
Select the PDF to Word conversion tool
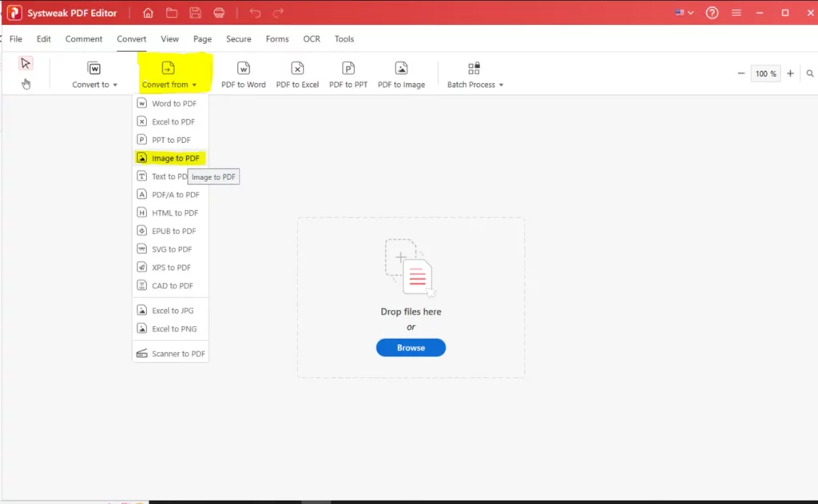(x=244, y=73)
